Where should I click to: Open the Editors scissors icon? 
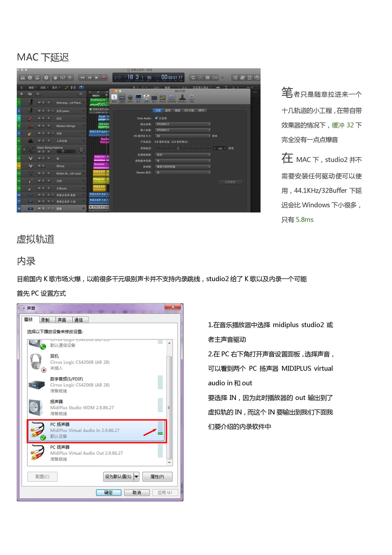pyautogui.click(x=70, y=78)
